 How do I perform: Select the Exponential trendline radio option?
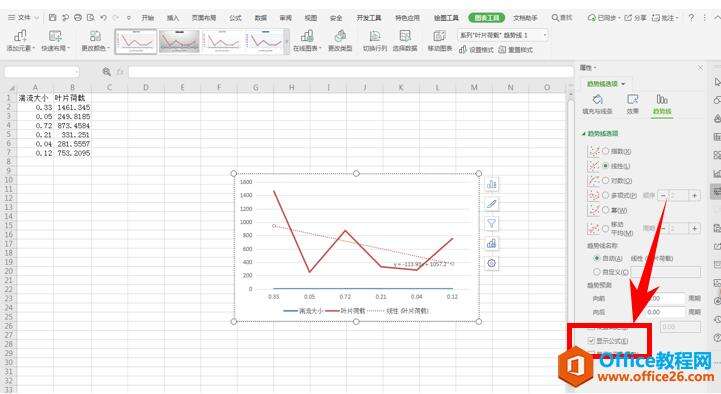tap(606, 151)
